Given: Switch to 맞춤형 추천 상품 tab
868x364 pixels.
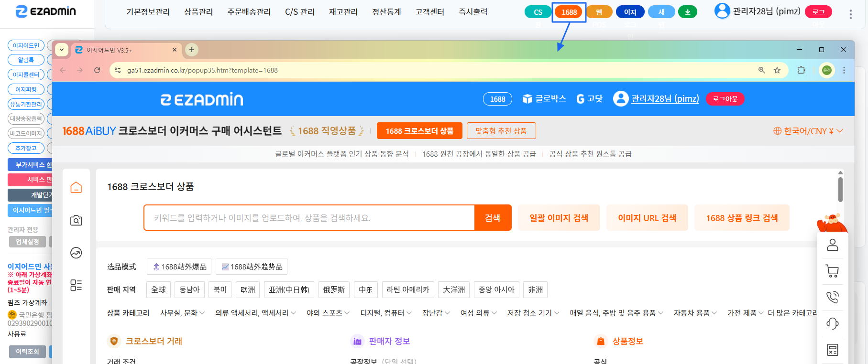Looking at the screenshot, I should coord(501,131).
